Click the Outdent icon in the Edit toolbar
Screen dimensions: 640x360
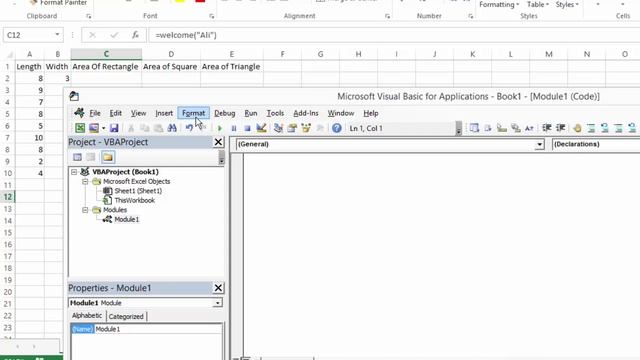coord(561,128)
